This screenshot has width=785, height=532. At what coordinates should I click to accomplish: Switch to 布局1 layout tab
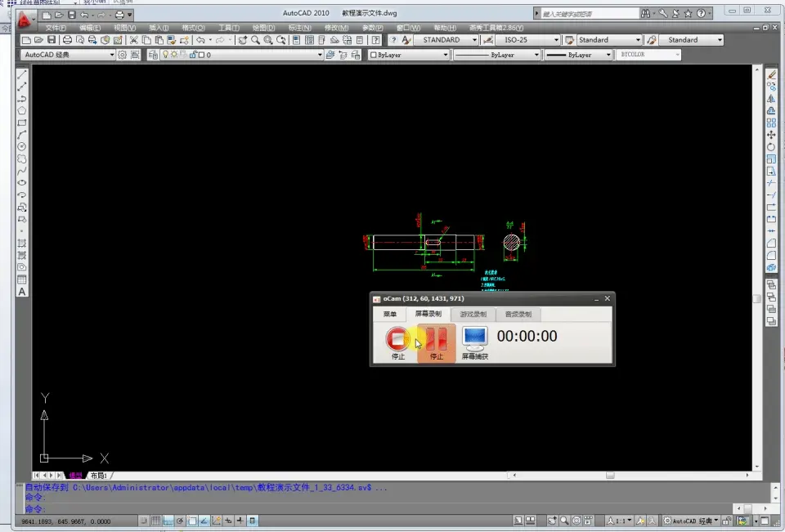pos(99,476)
